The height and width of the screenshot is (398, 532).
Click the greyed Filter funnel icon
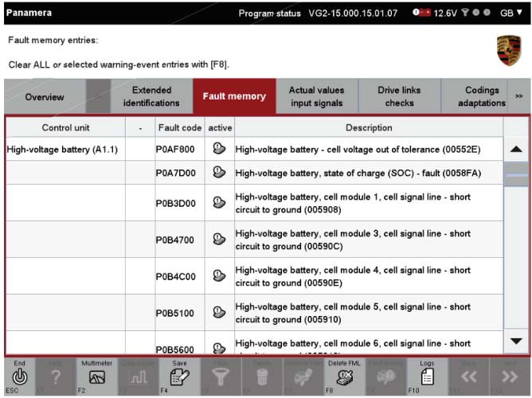pos(221,377)
